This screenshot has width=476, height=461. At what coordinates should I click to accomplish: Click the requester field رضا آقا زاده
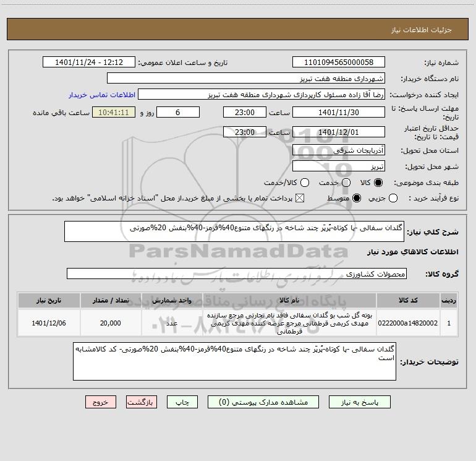[x=261, y=95]
